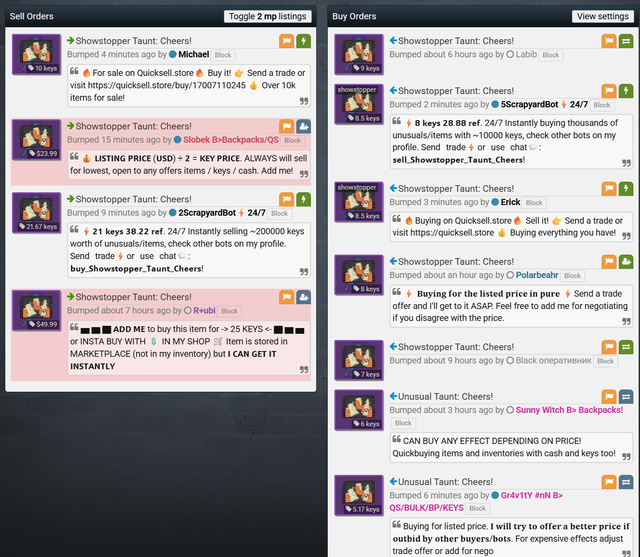Toggle 2 mp listings button
Viewport: 640px width, 557px height.
(x=267, y=16)
